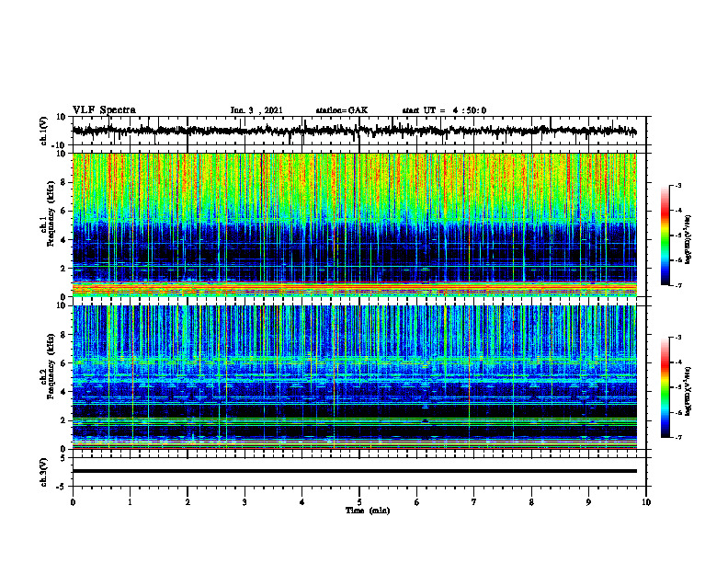Image resolution: width=728 pixels, height=563 pixels.
Task: Click time axis tick label "1"
Action: coord(130,502)
